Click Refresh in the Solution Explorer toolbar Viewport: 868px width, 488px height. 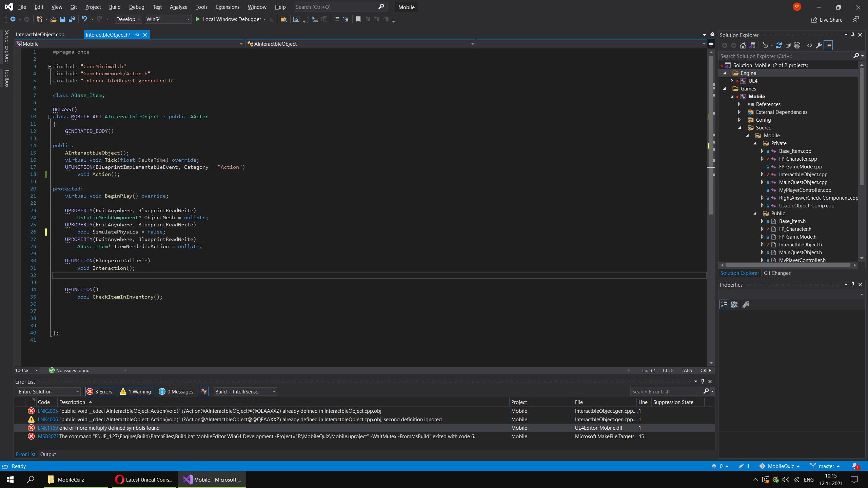pos(779,45)
